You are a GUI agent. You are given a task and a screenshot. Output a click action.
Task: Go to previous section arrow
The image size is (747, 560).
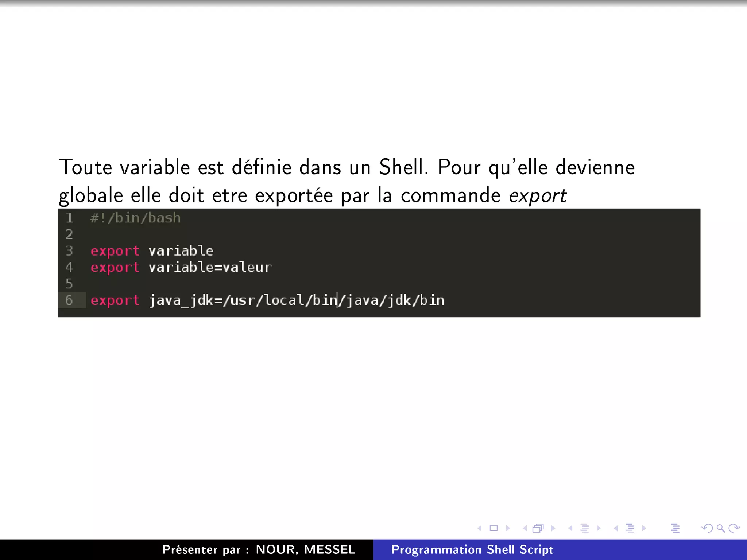click(616, 528)
